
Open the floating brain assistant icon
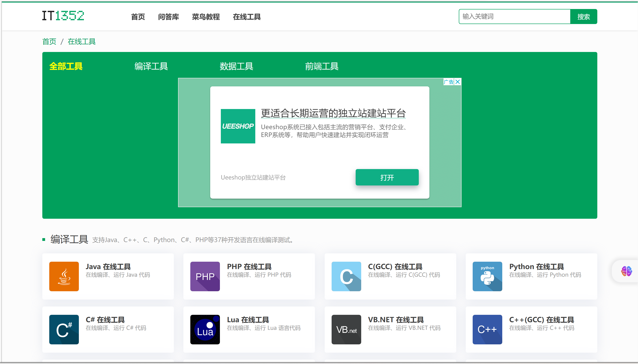pos(626,271)
